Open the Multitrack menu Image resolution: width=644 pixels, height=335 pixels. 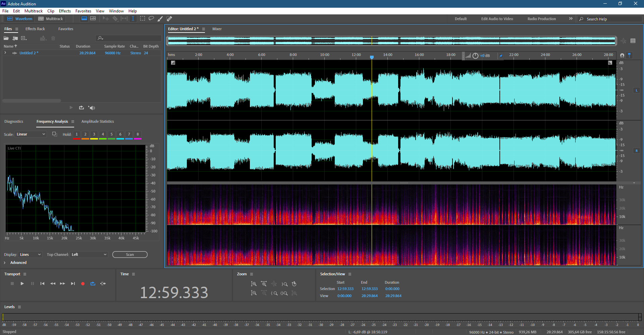coord(34,11)
